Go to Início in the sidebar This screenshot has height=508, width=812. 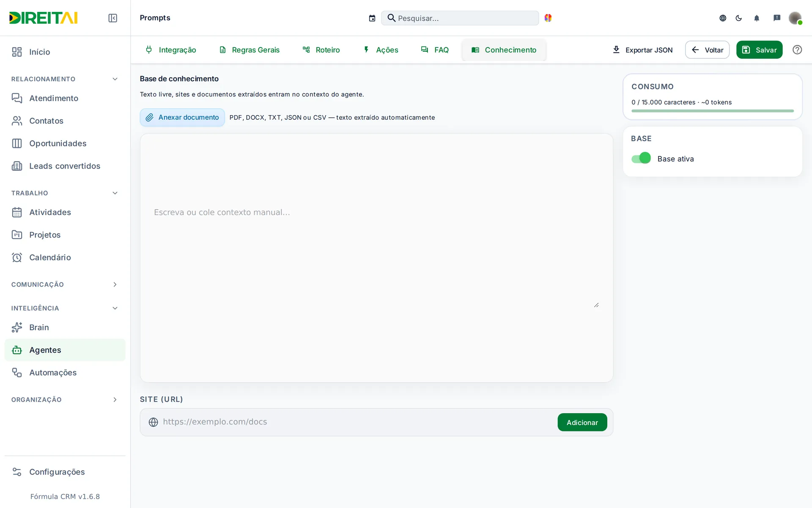65,52
